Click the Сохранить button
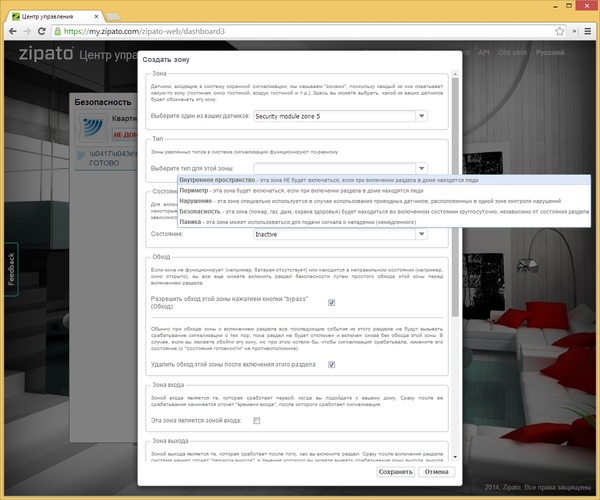 tap(395, 472)
